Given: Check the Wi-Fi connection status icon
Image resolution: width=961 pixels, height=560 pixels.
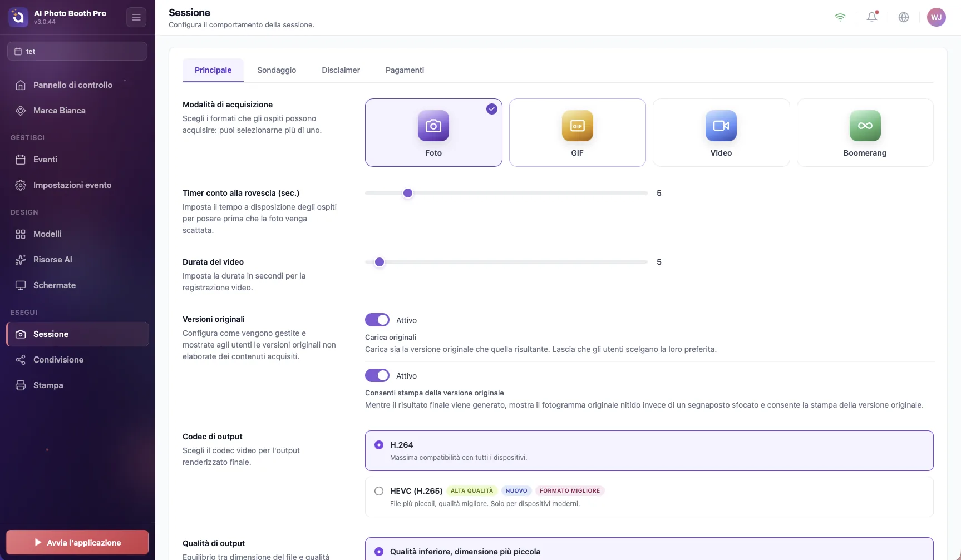Looking at the screenshot, I should coord(840,17).
